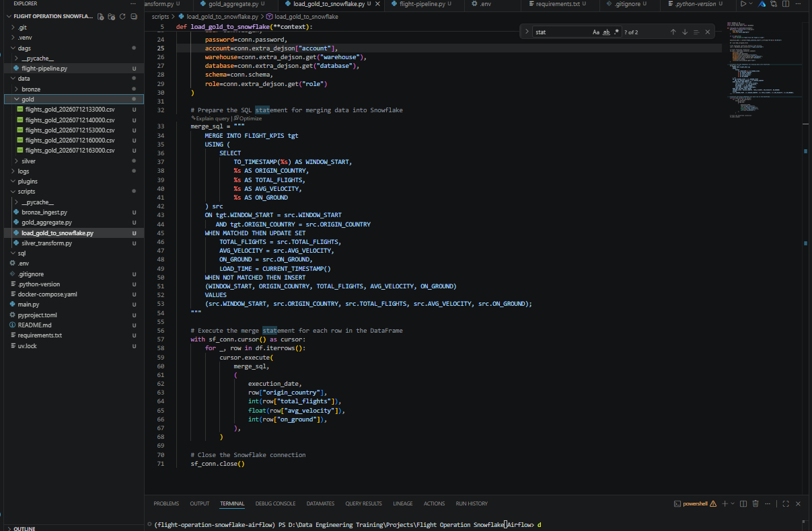Image resolution: width=812 pixels, height=531 pixels.
Task: Toggle Use Regular Expression in find widget
Action: 616,32
